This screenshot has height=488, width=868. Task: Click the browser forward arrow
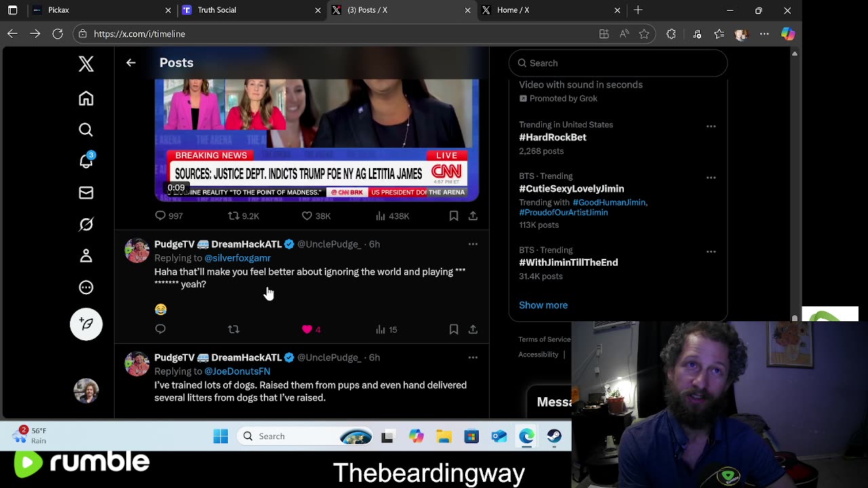pos(35,34)
